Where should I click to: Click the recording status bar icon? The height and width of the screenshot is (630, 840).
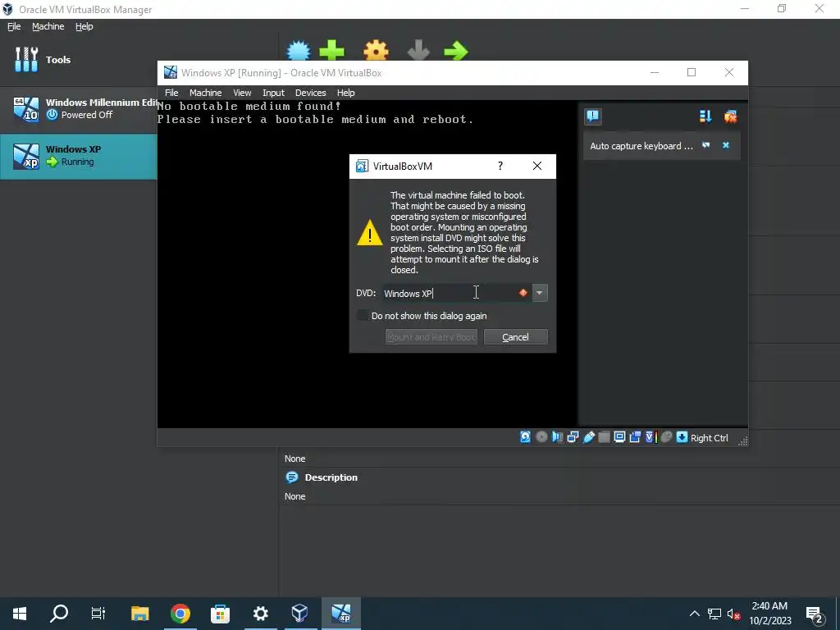pyautogui.click(x=635, y=437)
